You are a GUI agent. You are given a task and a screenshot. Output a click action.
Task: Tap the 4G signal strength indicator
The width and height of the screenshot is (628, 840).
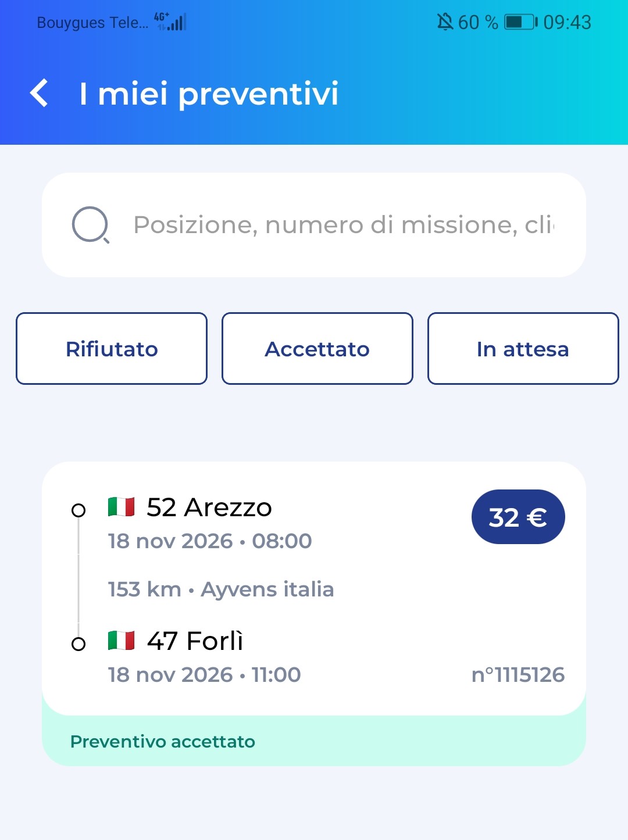tap(170, 22)
